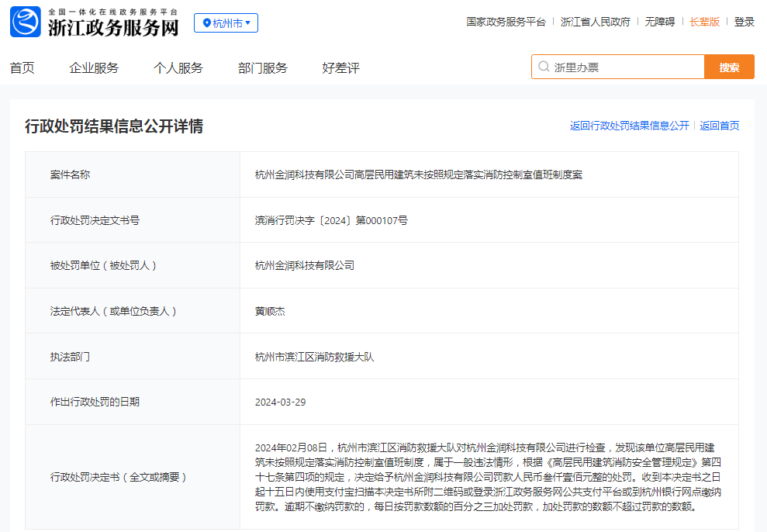767x532 pixels.
Task: Click the 全国一体化在线政务服务平台 tagline
Action: click(x=113, y=12)
